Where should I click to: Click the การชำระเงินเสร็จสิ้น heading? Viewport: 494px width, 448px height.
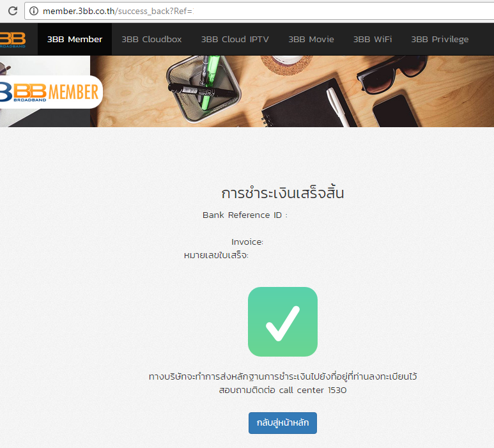pos(282,193)
